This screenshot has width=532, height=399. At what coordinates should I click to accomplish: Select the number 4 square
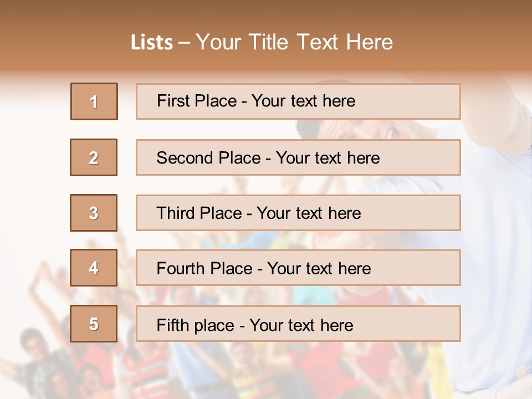(94, 268)
